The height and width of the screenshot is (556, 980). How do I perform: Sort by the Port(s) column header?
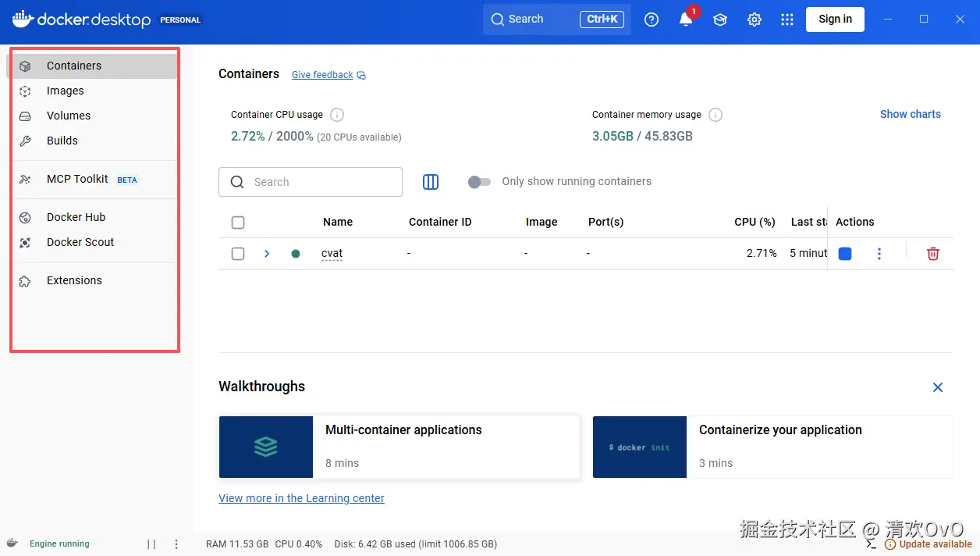pos(605,223)
